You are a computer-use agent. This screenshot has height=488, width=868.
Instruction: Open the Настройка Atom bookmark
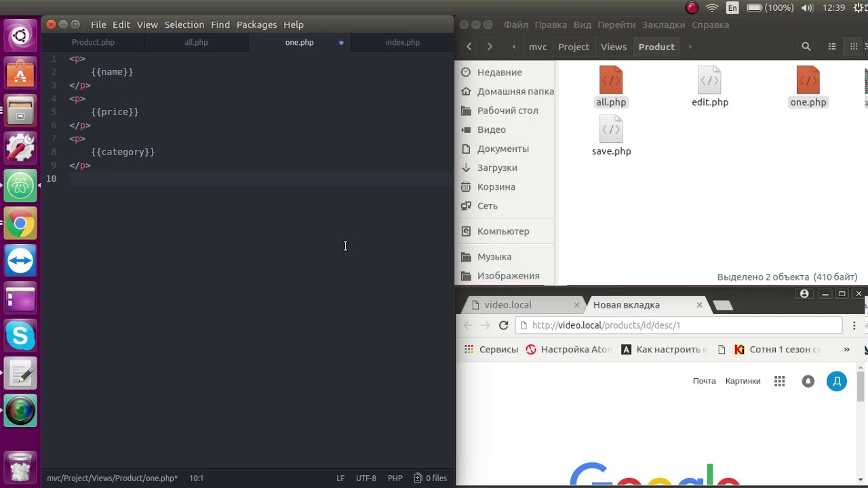point(569,350)
